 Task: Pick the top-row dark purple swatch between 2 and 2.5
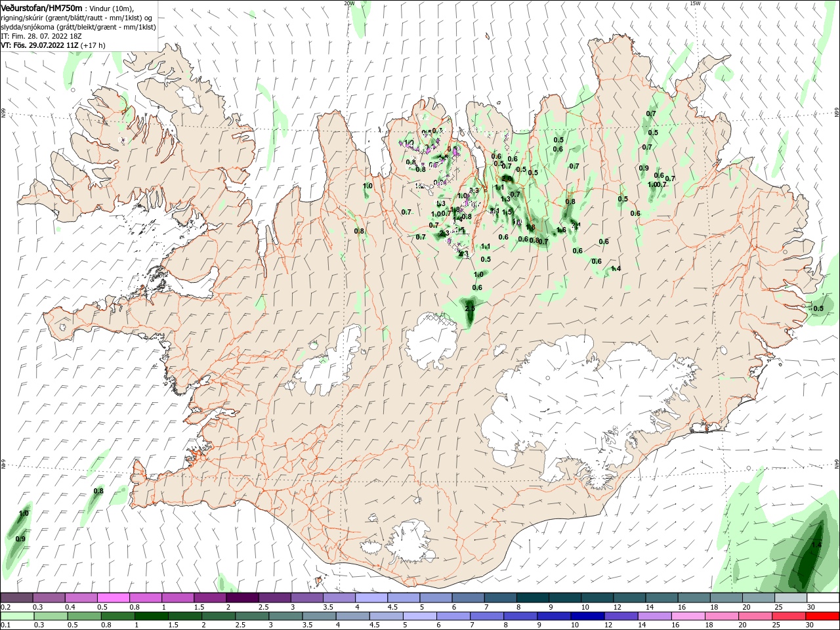pos(242,598)
